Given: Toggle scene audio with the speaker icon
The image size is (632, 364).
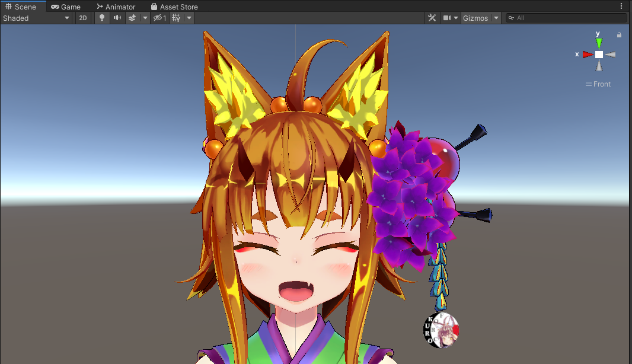Looking at the screenshot, I should click(117, 18).
